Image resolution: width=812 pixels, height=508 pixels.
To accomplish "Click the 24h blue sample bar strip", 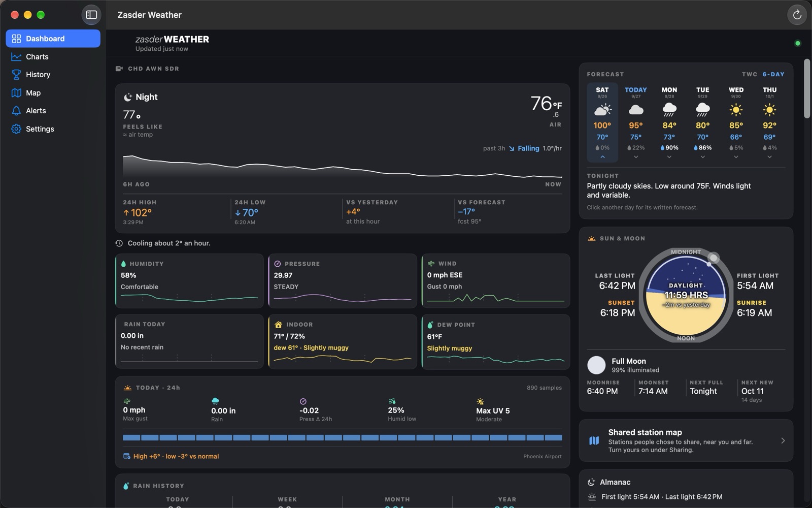I will coord(342,437).
